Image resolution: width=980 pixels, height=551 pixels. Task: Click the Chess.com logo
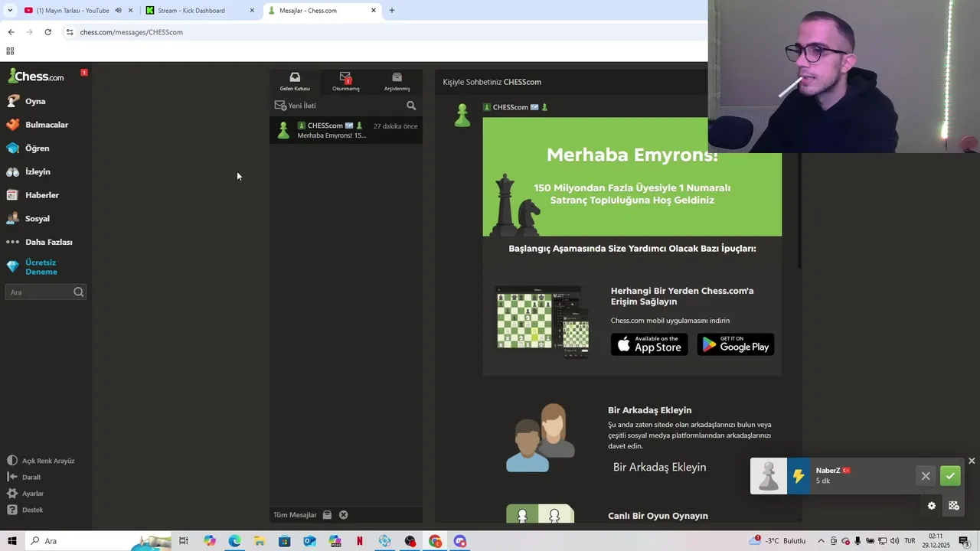click(x=36, y=76)
